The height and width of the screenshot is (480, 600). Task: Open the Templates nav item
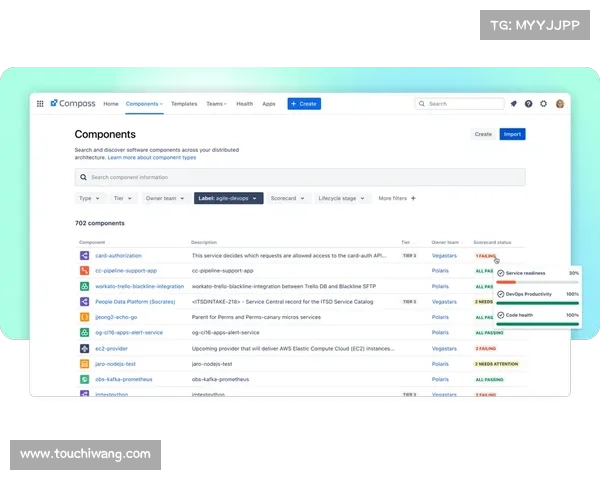(184, 104)
